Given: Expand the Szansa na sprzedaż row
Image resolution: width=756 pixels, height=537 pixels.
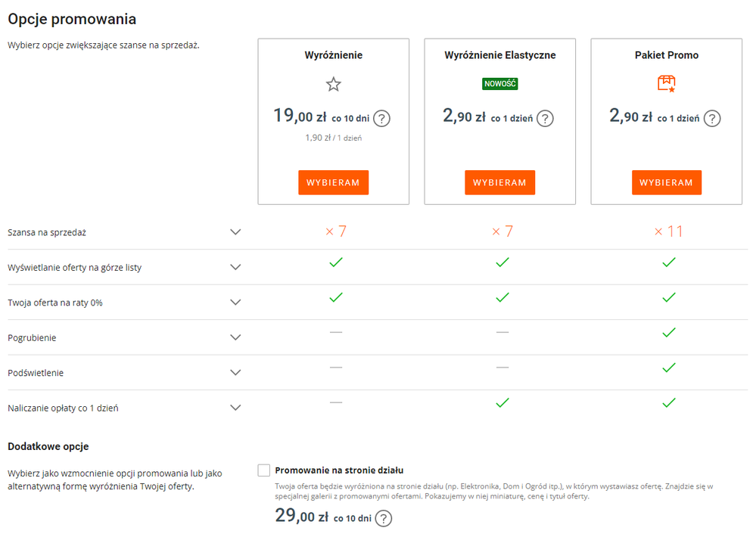Looking at the screenshot, I should click(x=235, y=232).
